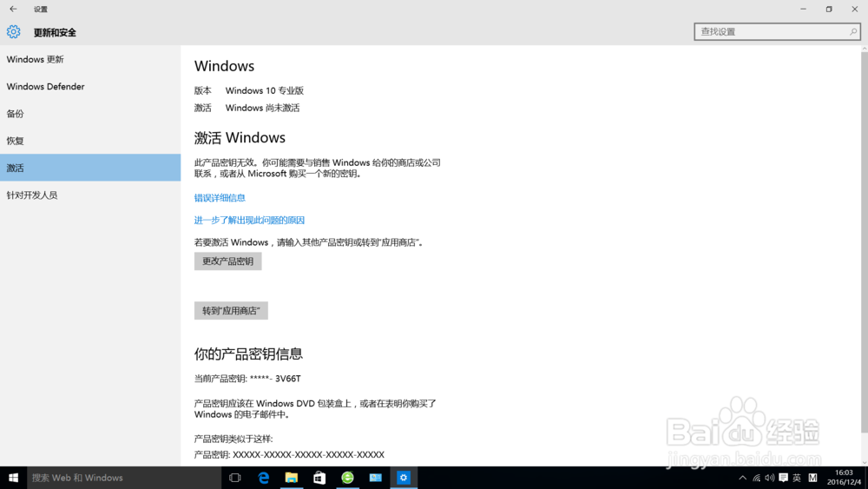Viewport: 868px width, 489px height.
Task: Restore down the Settings window
Action: pos(829,9)
